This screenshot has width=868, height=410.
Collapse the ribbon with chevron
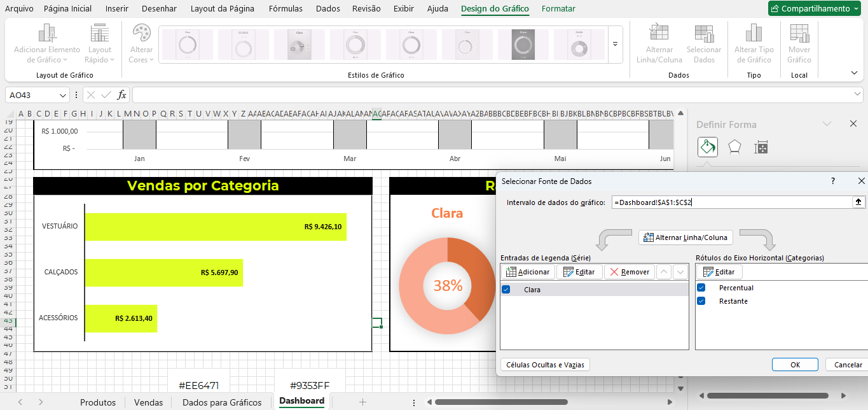click(854, 73)
